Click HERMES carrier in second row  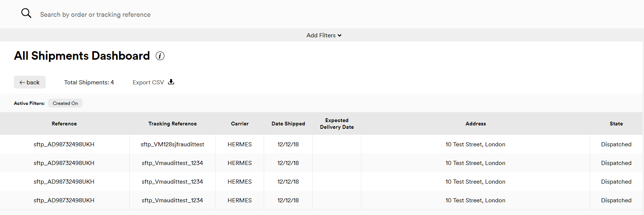click(x=239, y=163)
